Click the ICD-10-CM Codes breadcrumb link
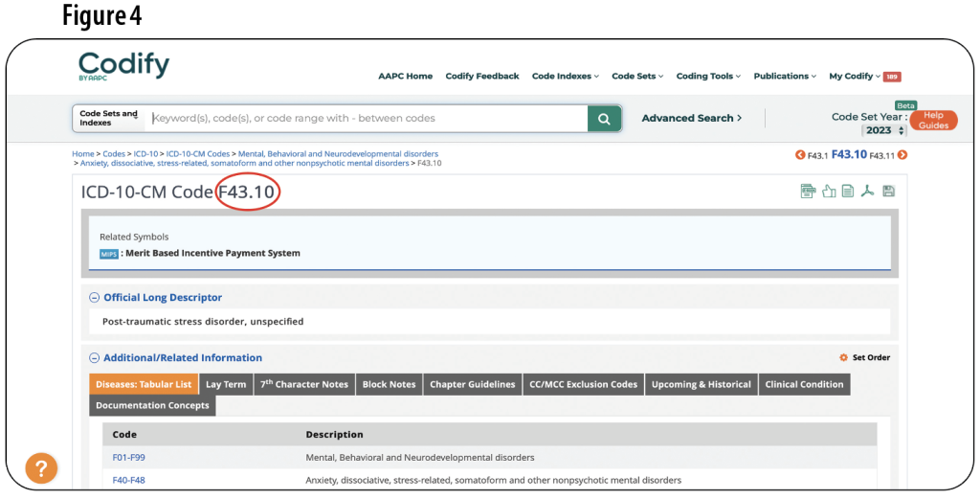The image size is (980, 499). click(198, 154)
